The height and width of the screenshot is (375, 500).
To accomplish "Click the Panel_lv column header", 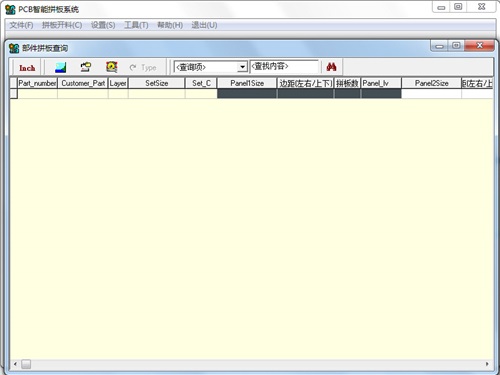I will (381, 83).
